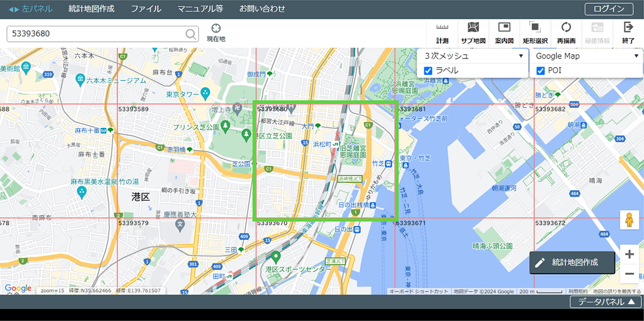Click mesh label 53393671
This screenshot has width=644, height=321.
[411, 223]
